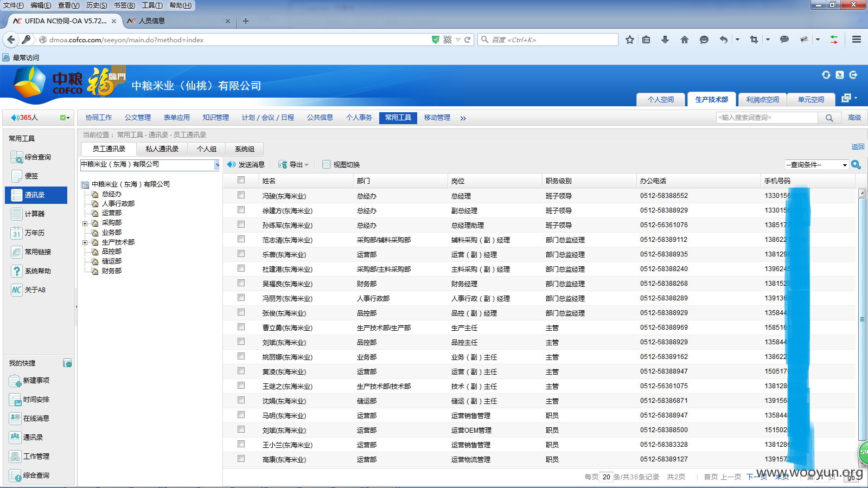Viewport: 868px width, 488px height.
Task: Click 高级 advanced search link
Action: [854, 118]
